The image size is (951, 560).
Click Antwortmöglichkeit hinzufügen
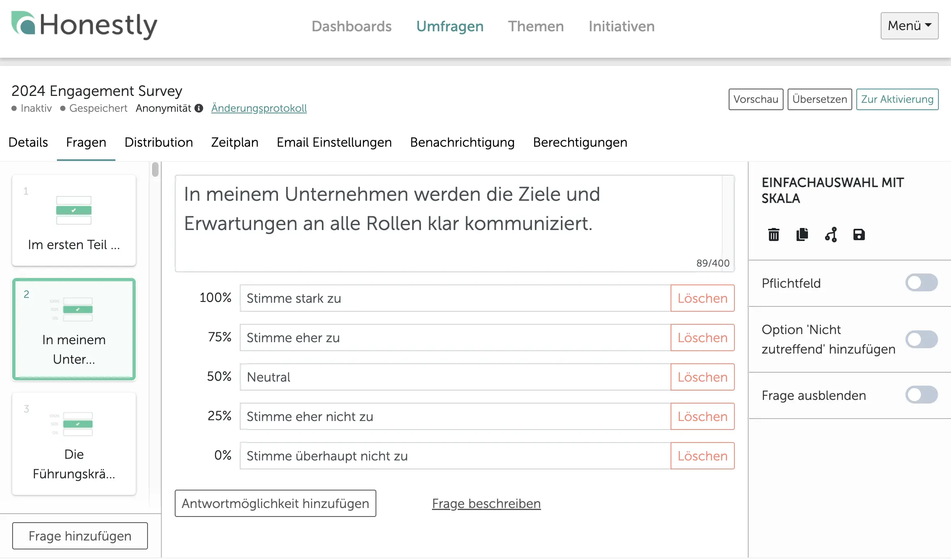275,504
